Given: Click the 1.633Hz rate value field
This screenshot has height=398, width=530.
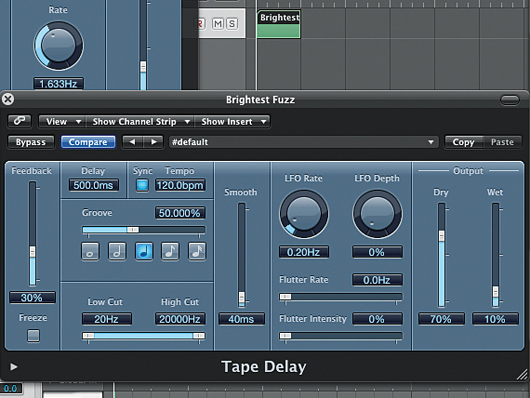Looking at the screenshot, I should (58, 83).
